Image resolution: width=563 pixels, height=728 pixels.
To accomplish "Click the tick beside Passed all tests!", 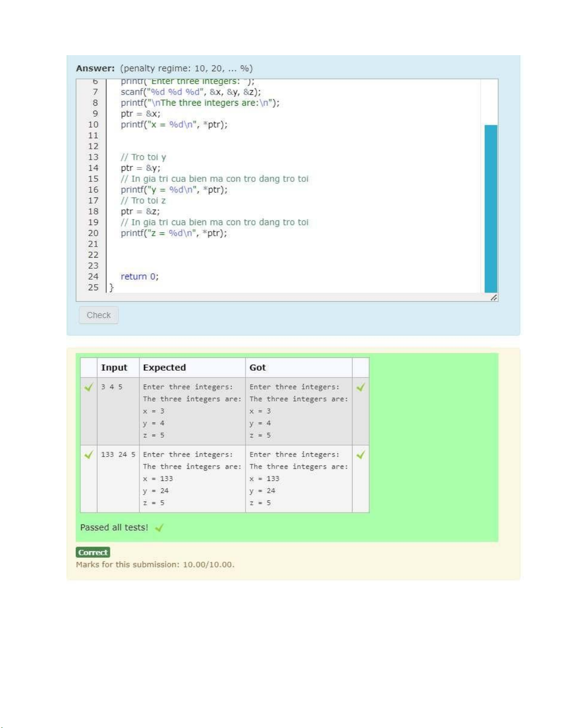I will point(159,528).
